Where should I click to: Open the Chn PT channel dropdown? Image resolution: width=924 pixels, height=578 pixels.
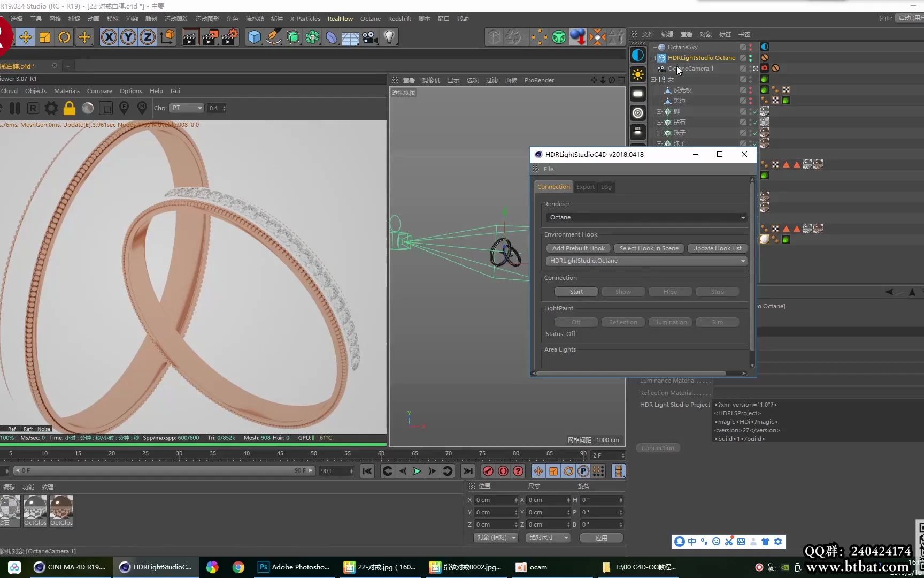point(187,108)
